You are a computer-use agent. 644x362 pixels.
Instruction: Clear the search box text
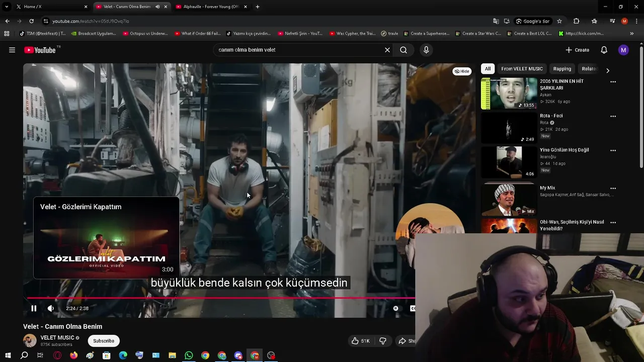click(387, 50)
